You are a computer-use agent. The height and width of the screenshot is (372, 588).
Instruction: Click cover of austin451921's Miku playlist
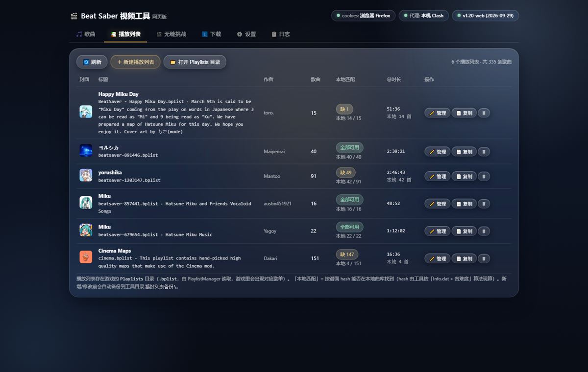(86, 203)
